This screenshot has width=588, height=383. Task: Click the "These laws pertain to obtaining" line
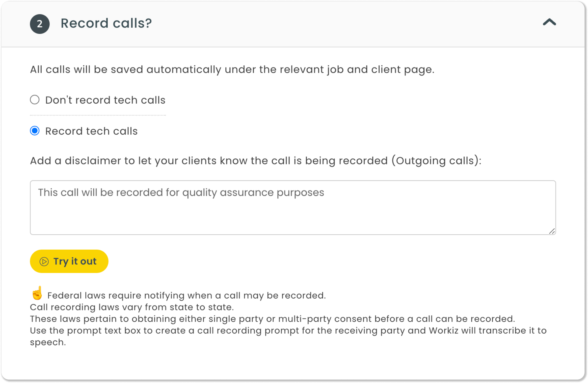tap(272, 319)
